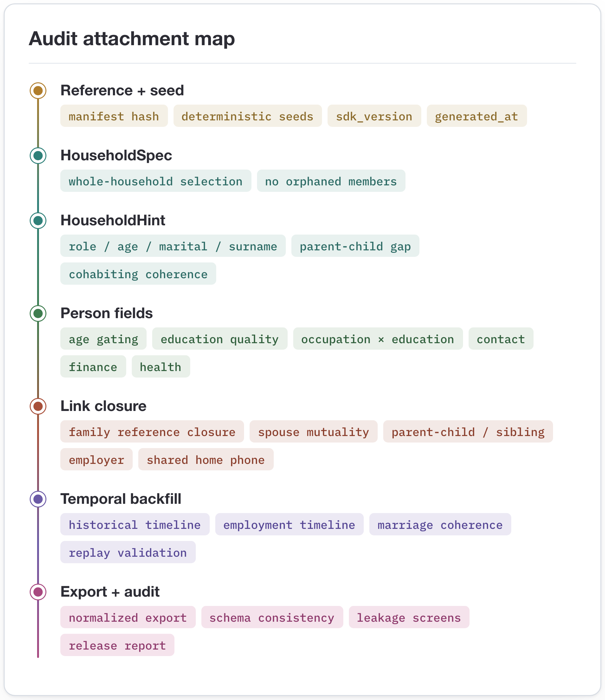Select the Person fields green marker

pyautogui.click(x=38, y=313)
